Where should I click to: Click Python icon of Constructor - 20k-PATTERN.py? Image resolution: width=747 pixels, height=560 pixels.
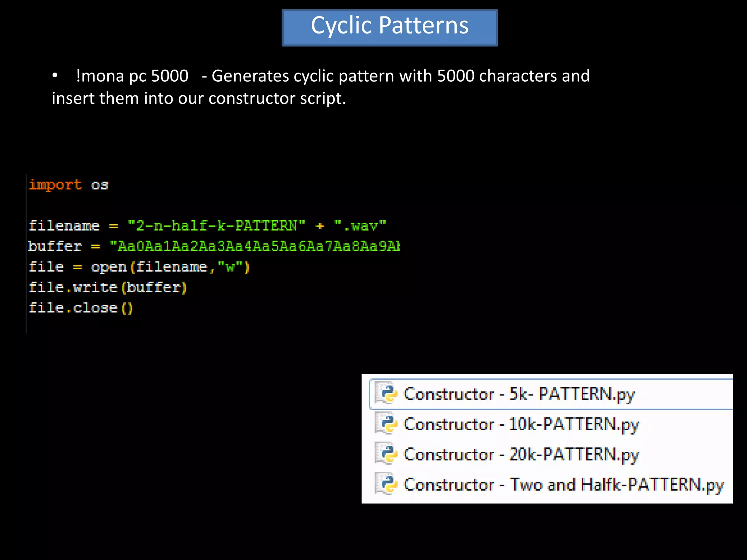pyautogui.click(x=386, y=454)
